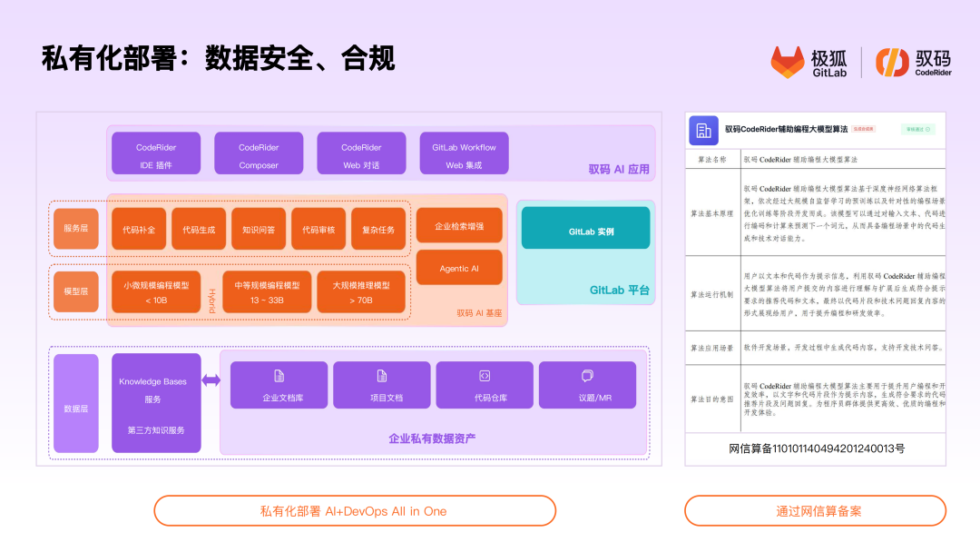Screen dimensions: 980x552
Task: Click the 代码审核 block
Action: coord(318,230)
